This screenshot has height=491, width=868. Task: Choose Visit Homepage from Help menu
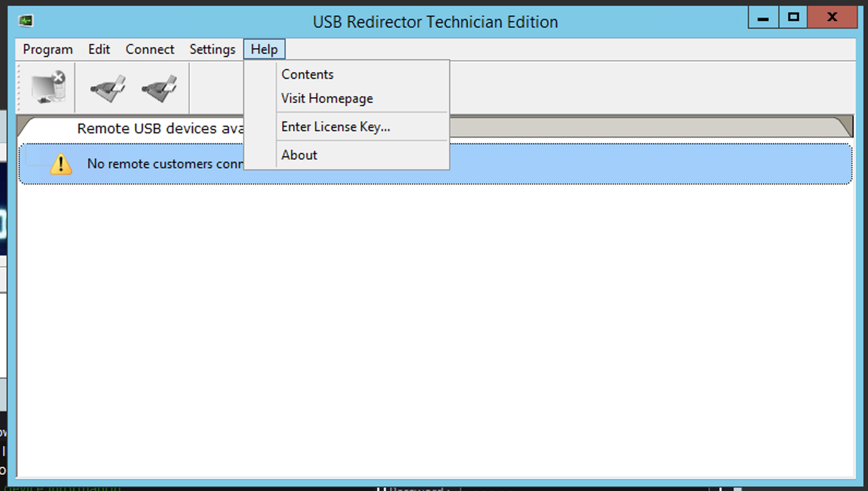(x=326, y=98)
